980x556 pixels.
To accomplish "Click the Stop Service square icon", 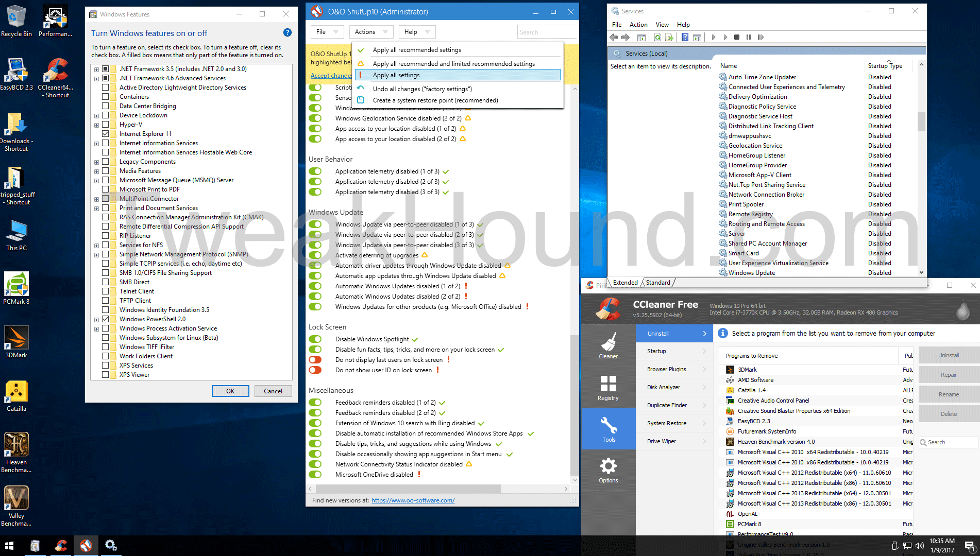I will (737, 37).
